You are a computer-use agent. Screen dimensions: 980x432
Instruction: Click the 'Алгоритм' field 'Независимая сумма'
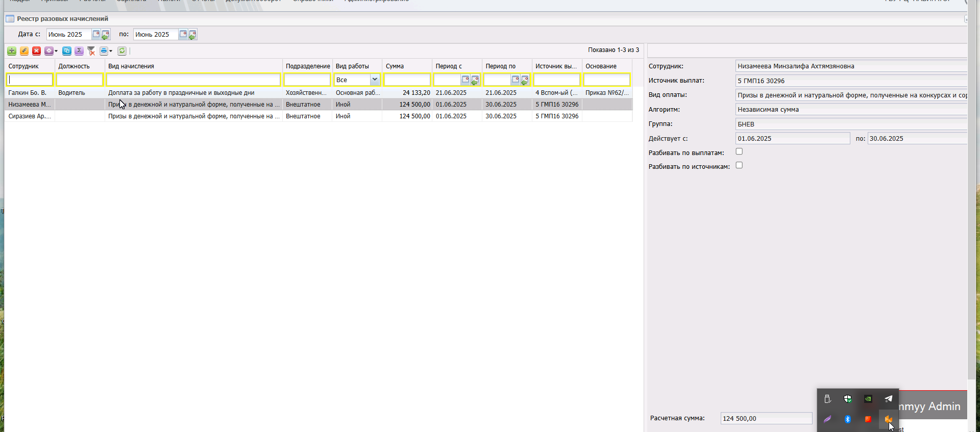click(851, 109)
